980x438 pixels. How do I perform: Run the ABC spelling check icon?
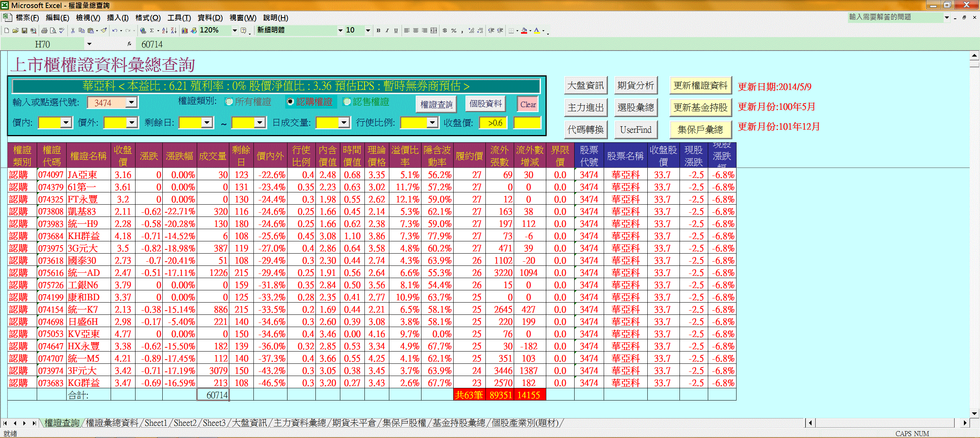62,31
